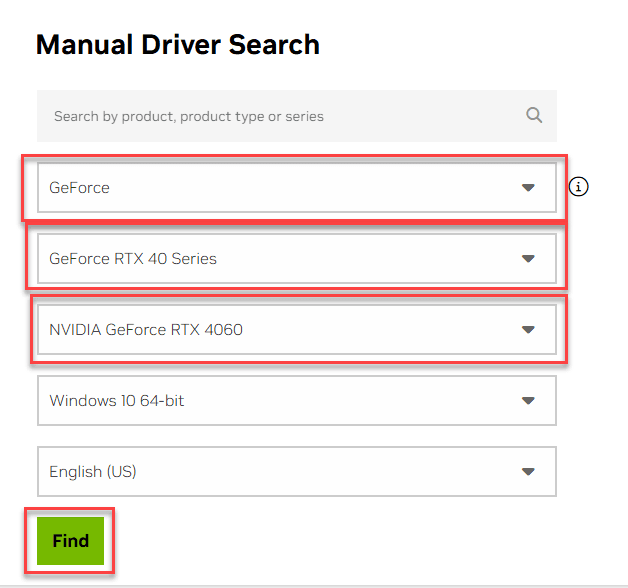This screenshot has height=588, width=628.
Task: Click the Windows 10 64-bit text
Action: click(117, 401)
